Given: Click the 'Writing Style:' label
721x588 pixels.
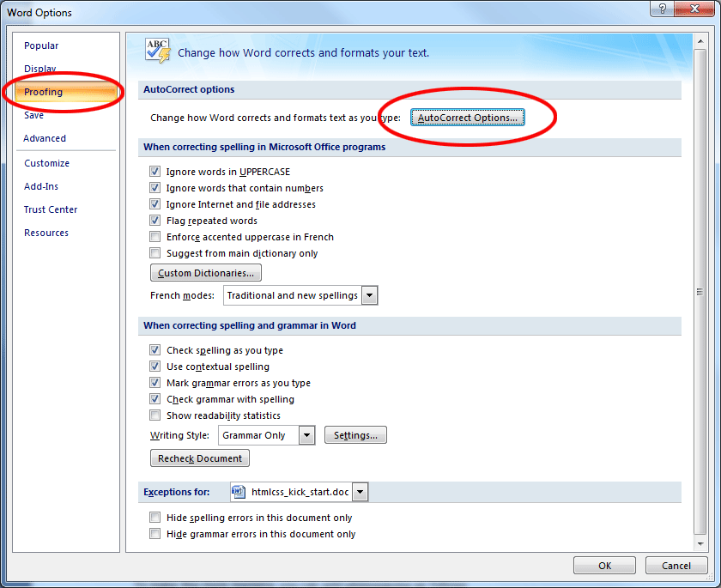Looking at the screenshot, I should (x=179, y=435).
